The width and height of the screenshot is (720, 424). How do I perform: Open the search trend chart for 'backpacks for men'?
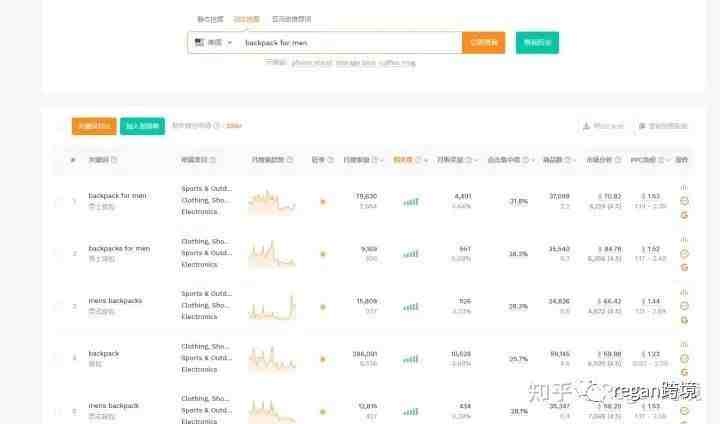[271, 254]
